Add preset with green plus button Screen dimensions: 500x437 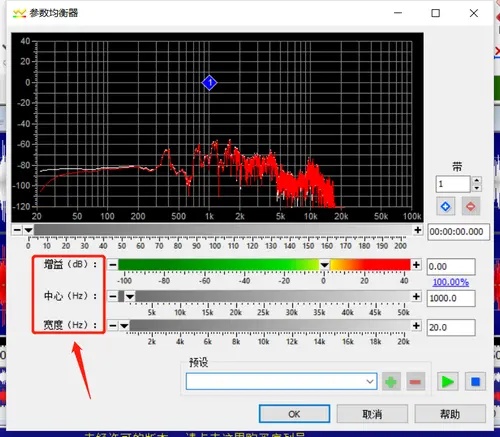391,382
